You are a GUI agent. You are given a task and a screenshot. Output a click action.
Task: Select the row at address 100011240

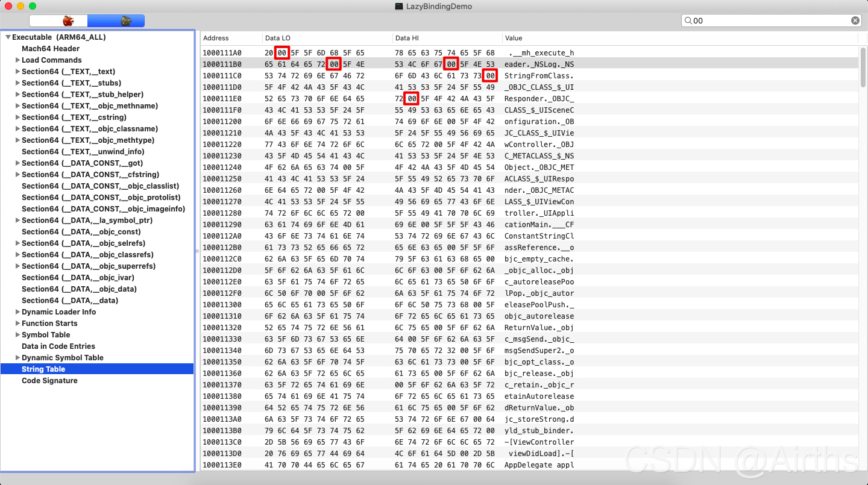click(529, 167)
